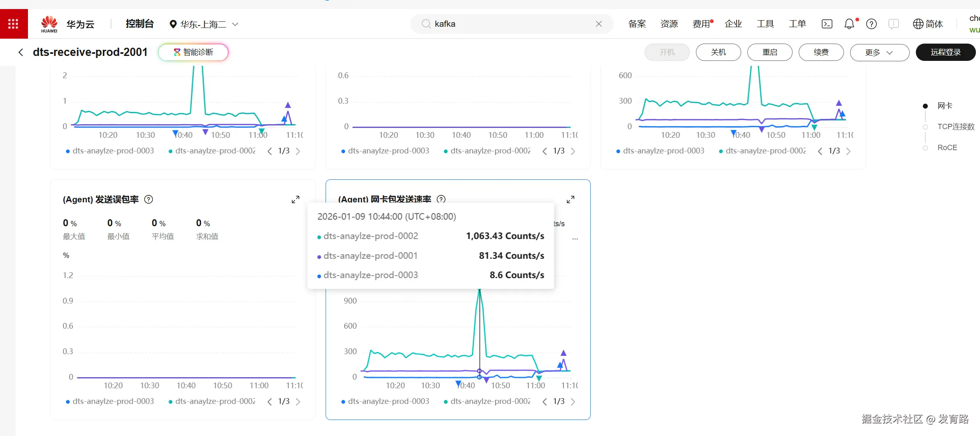Toggle dts-anaylze-prod-0003 legend in 网卡包发送速率 chart
Viewport: 980px width, 436px height.
click(385, 401)
